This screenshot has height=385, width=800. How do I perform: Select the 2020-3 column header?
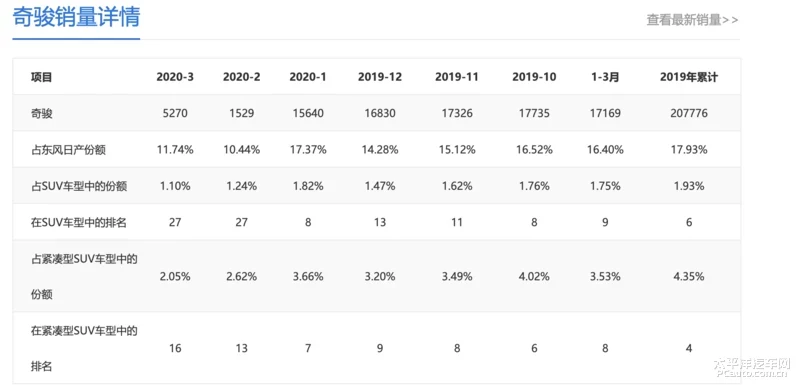click(x=175, y=77)
